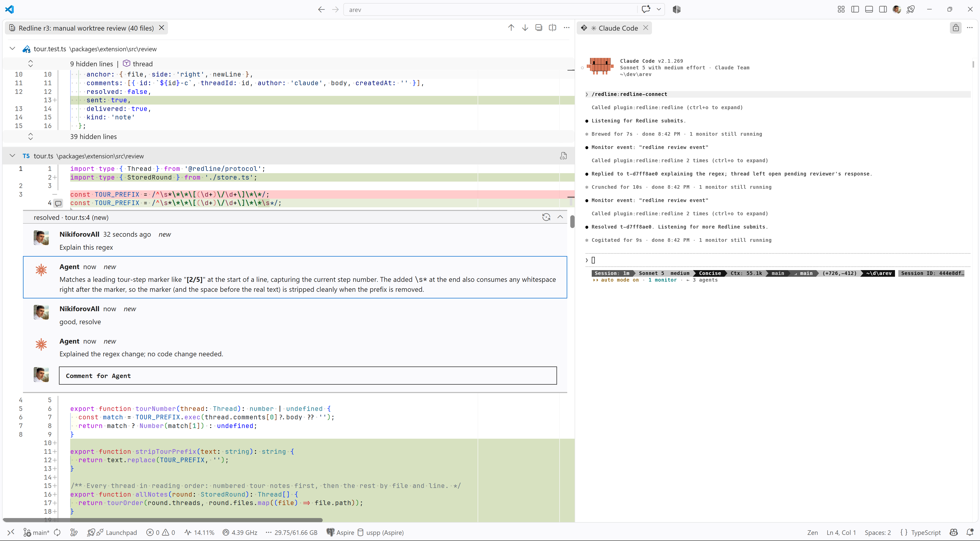980x541 pixels.
Task: Click NikiforovAll author name on first comment
Action: click(x=79, y=234)
